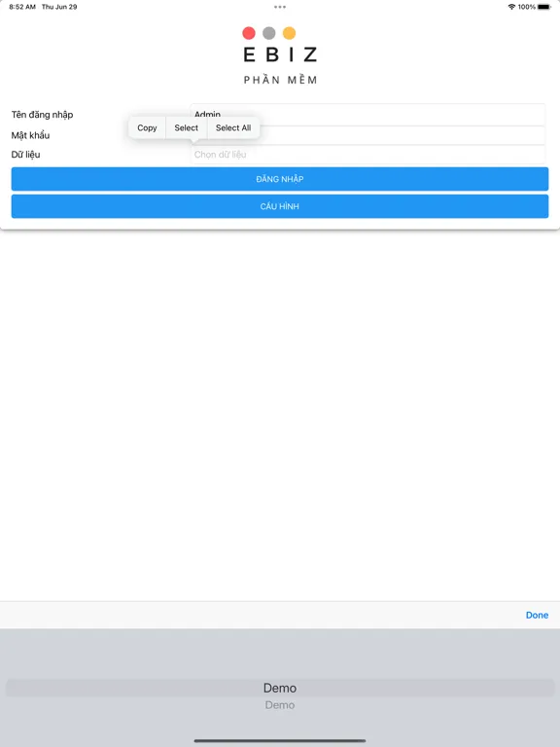560x747 pixels.
Task: Click the ĐĂNG NHẬP login button
Action: (280, 179)
